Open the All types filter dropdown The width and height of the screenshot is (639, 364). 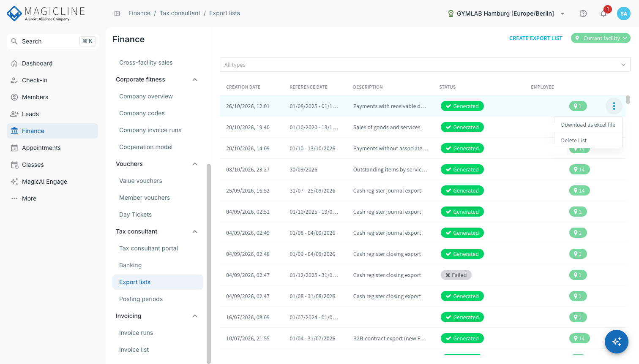coord(425,65)
